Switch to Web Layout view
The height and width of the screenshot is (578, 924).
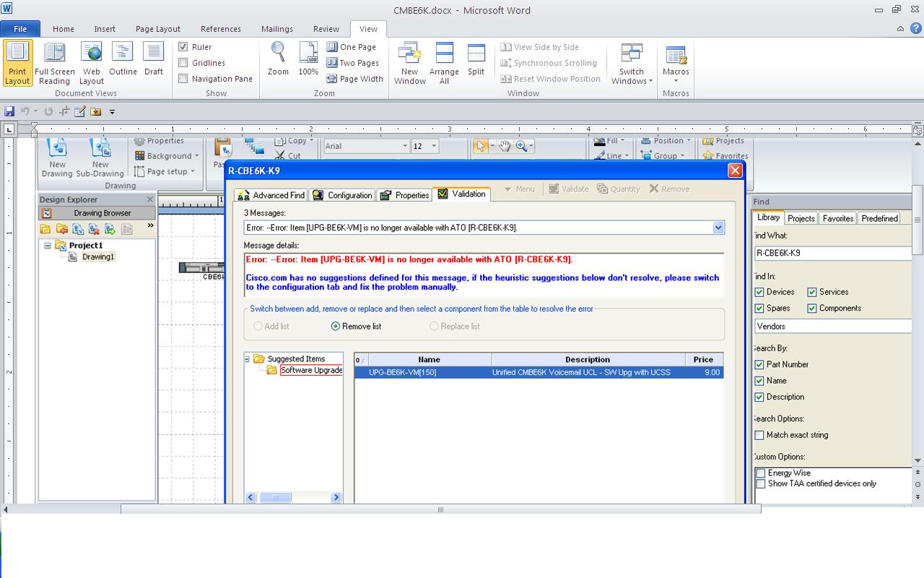coord(92,63)
